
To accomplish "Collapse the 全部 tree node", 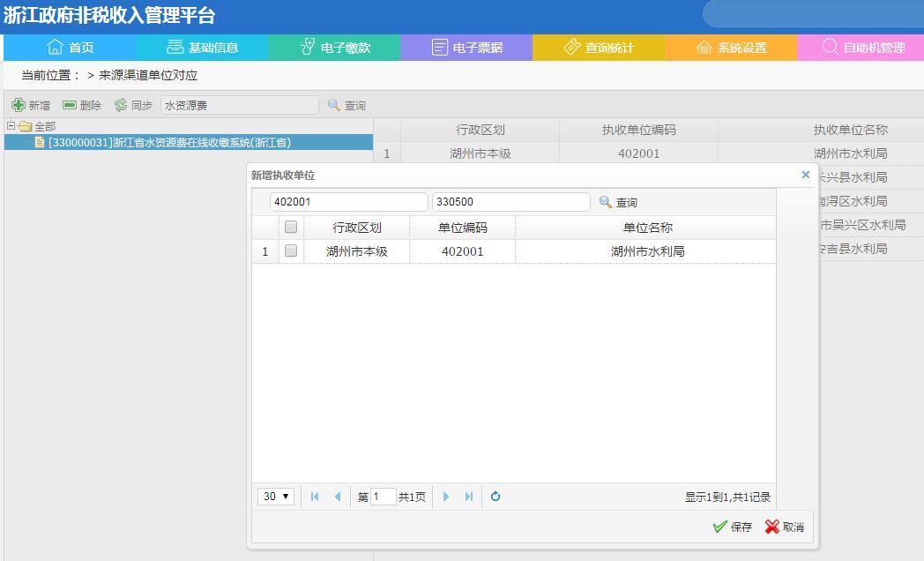I will (x=11, y=125).
